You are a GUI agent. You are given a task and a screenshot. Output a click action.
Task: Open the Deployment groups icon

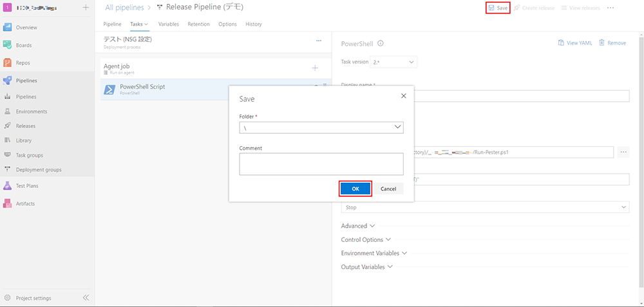click(7, 169)
